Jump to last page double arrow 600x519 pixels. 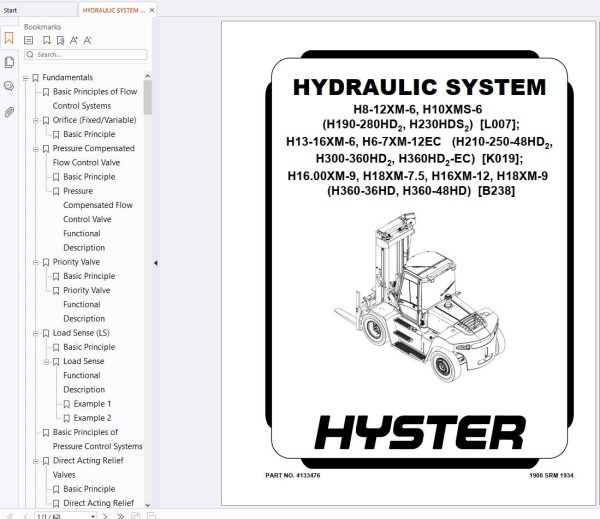[x=120, y=516]
